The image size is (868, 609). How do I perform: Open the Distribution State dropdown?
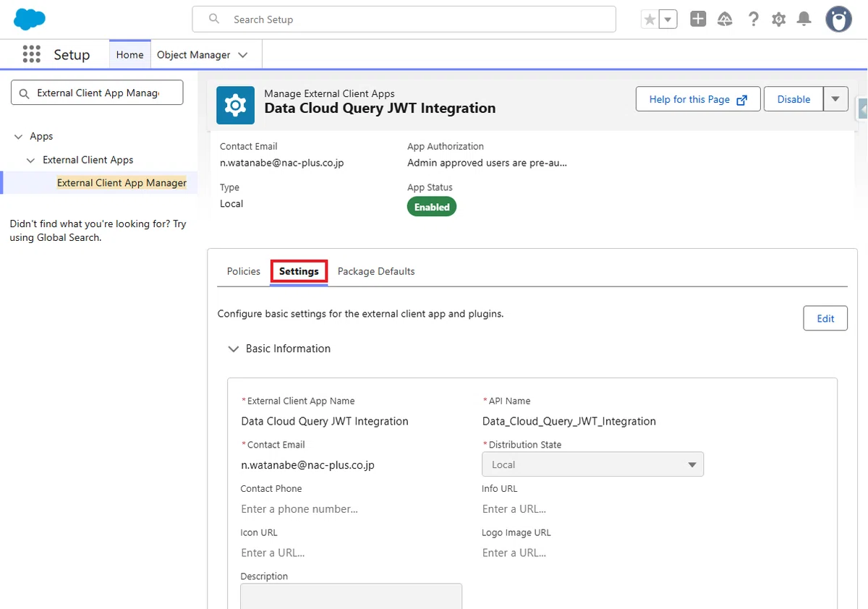pyautogui.click(x=592, y=464)
